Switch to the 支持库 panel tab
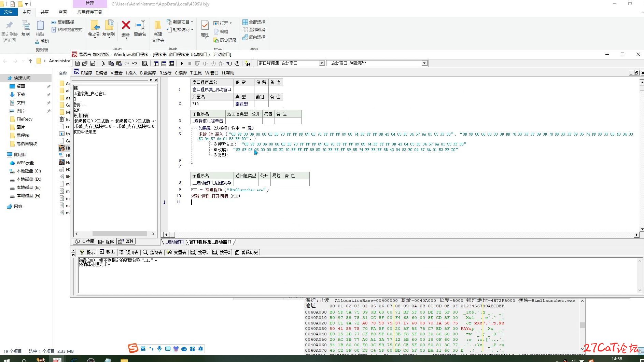 [x=85, y=241]
